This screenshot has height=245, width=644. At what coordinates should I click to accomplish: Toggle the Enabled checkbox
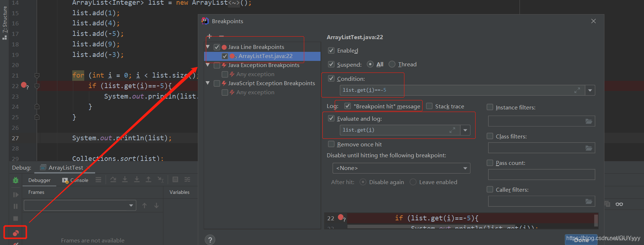coord(331,50)
